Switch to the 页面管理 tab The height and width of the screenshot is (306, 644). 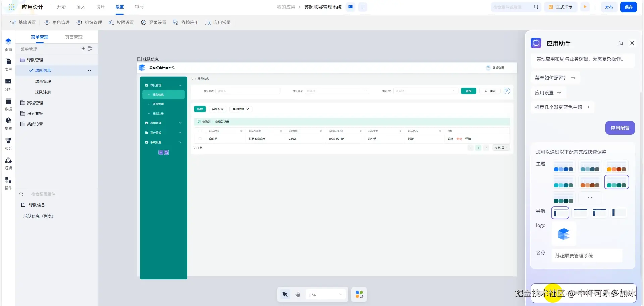pos(74,37)
